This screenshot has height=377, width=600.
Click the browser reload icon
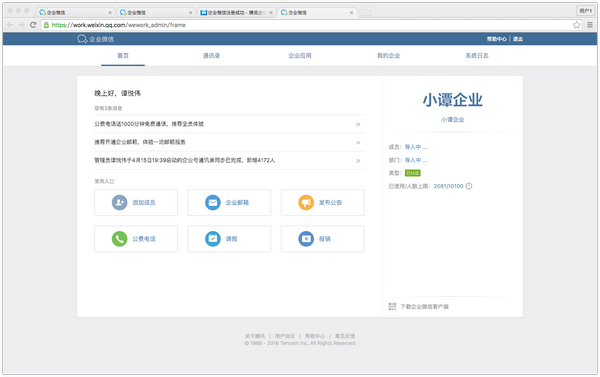tap(33, 25)
